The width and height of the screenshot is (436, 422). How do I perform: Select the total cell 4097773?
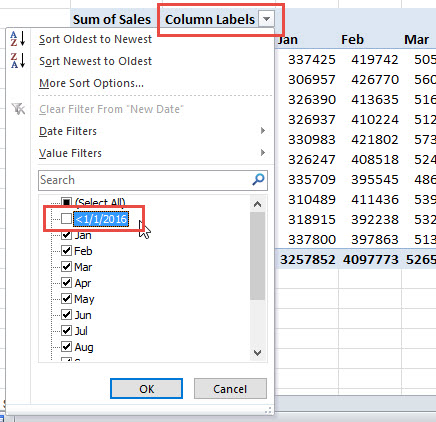pos(370,260)
